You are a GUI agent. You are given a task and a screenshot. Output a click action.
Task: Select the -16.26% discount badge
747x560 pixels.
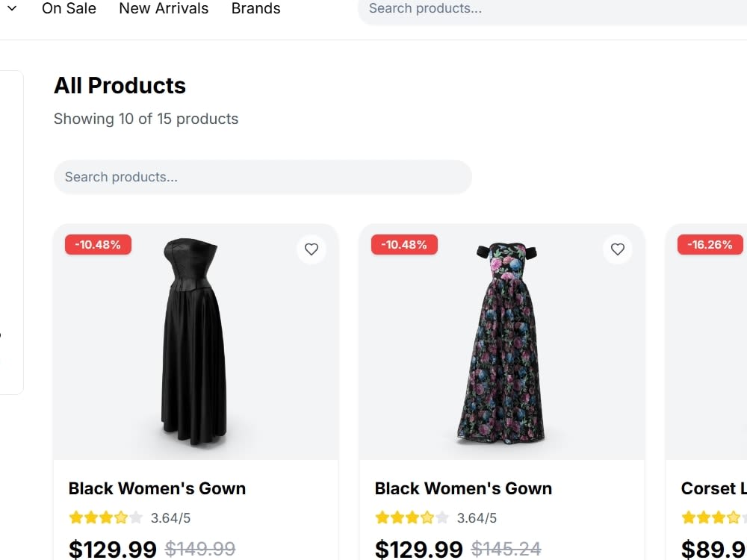pyautogui.click(x=710, y=245)
